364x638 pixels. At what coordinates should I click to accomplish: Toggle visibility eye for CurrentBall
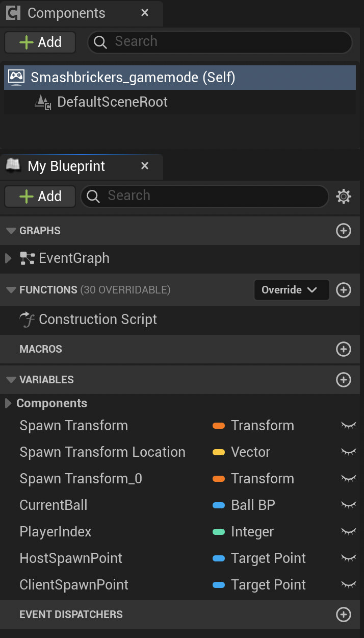(x=349, y=505)
